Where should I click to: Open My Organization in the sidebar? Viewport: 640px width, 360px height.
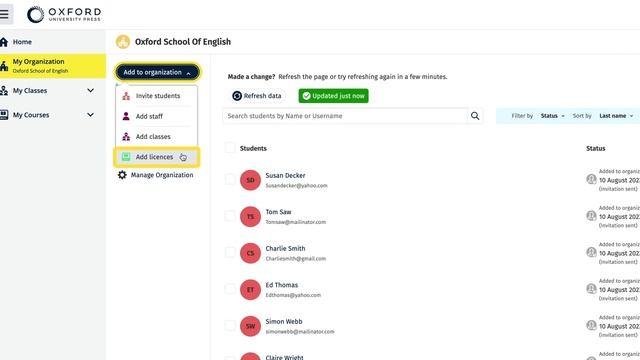[53, 66]
